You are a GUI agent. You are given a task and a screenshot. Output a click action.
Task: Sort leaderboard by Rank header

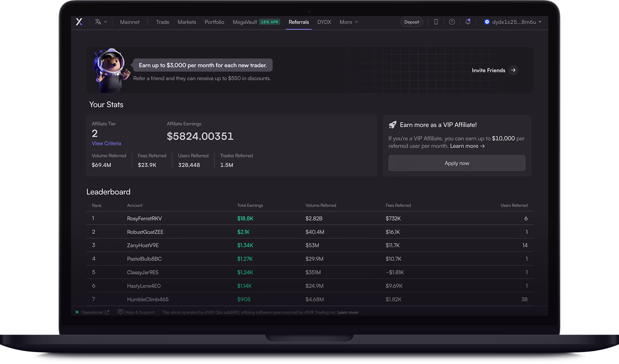(97, 205)
